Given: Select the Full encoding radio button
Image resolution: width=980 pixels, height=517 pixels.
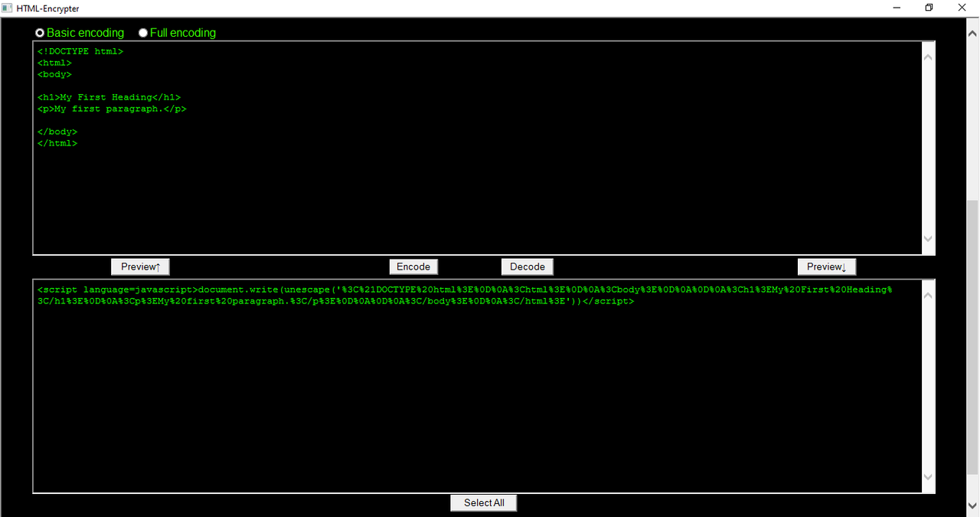Looking at the screenshot, I should [x=143, y=33].
